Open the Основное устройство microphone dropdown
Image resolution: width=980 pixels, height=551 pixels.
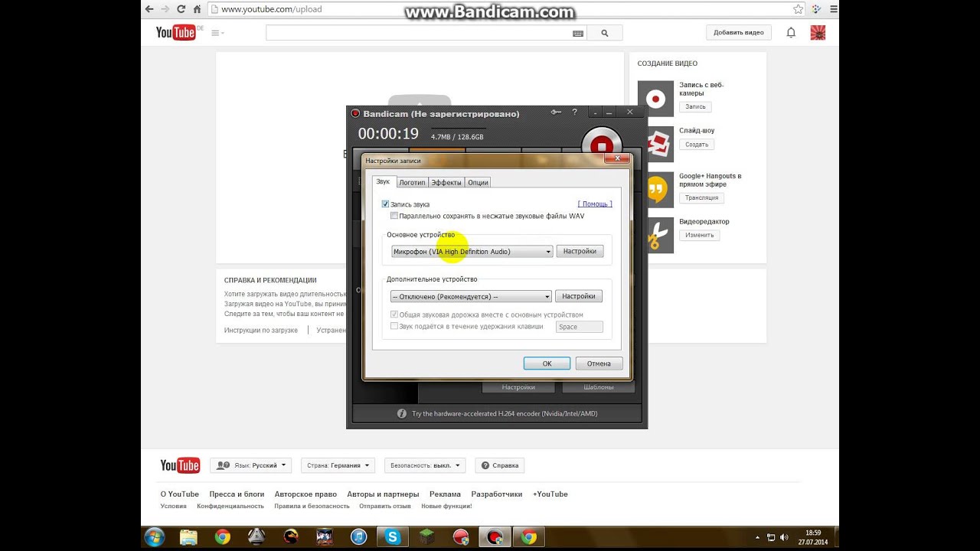pos(472,251)
